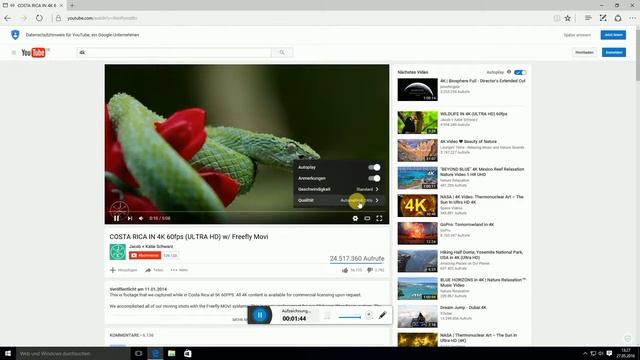Open Jacob + Katie Schwarz channel link
This screenshot has width=640, height=360.
pyautogui.click(x=151, y=247)
